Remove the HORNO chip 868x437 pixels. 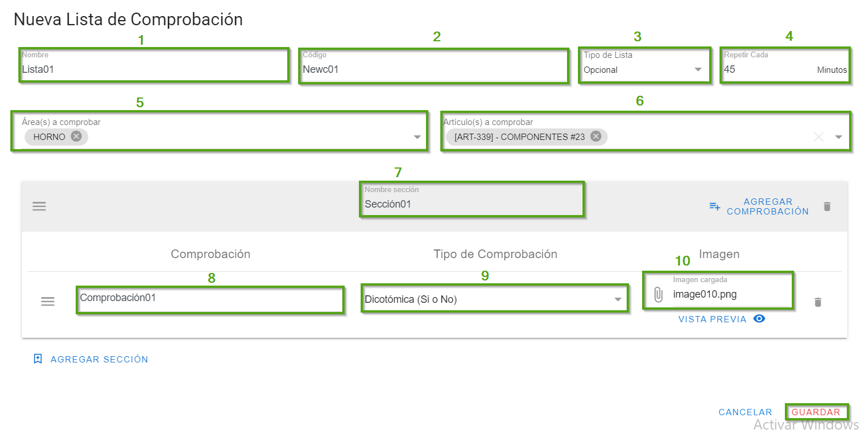[76, 136]
